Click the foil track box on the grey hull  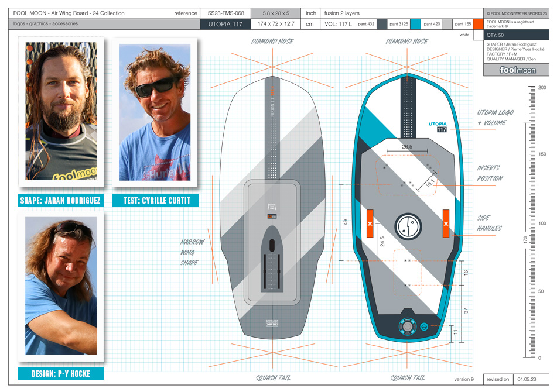272,260
